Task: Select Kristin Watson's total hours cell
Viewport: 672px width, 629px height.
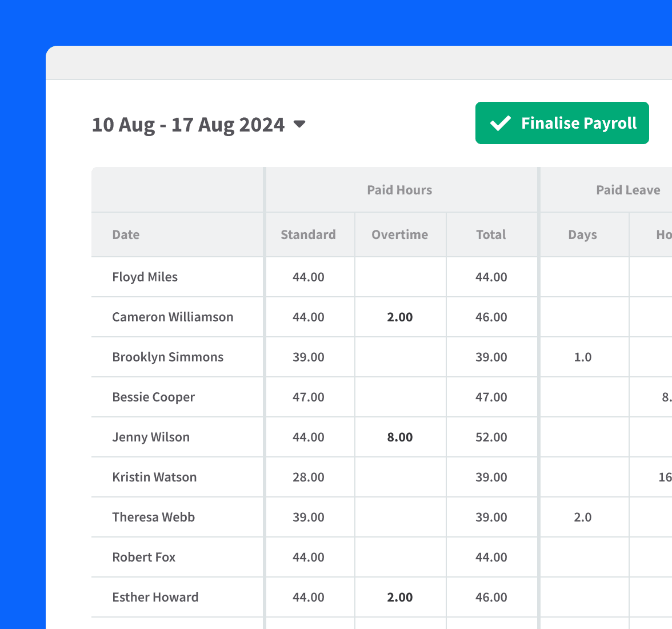Action: click(x=491, y=477)
